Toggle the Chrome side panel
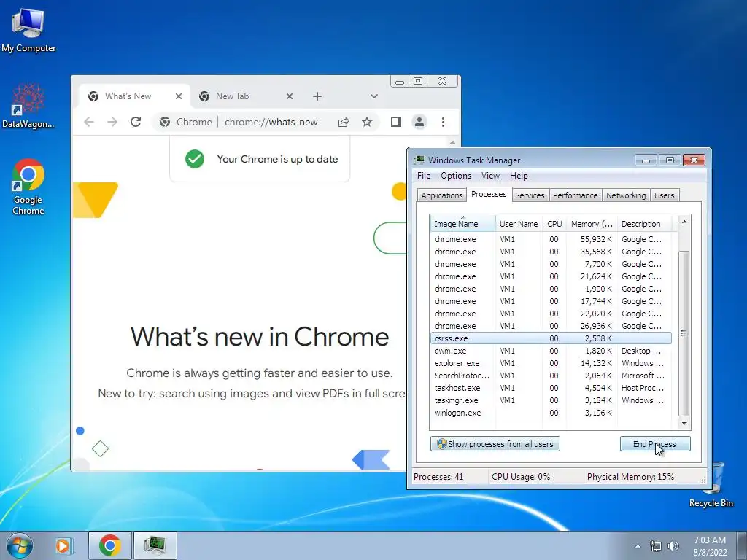Image resolution: width=747 pixels, height=560 pixels. [396, 122]
